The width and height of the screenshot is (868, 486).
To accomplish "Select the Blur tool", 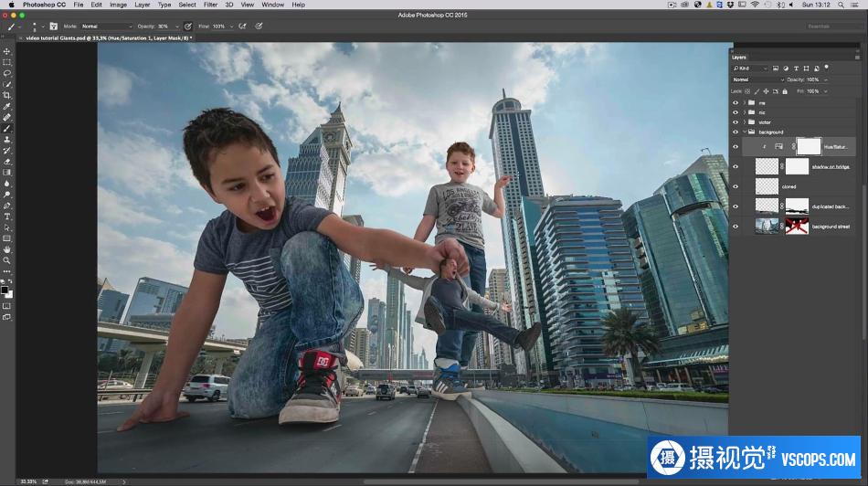I will (x=6, y=184).
